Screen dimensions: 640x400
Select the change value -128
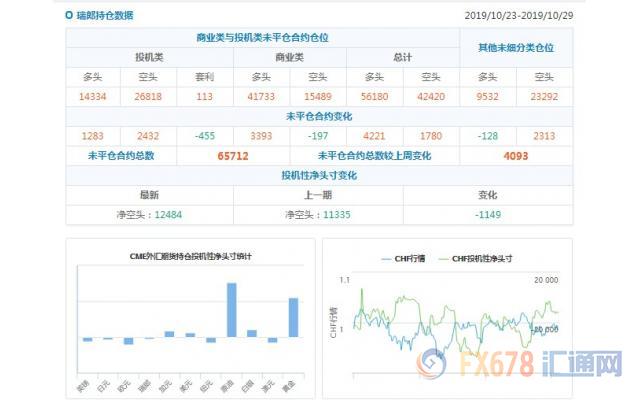point(487,136)
